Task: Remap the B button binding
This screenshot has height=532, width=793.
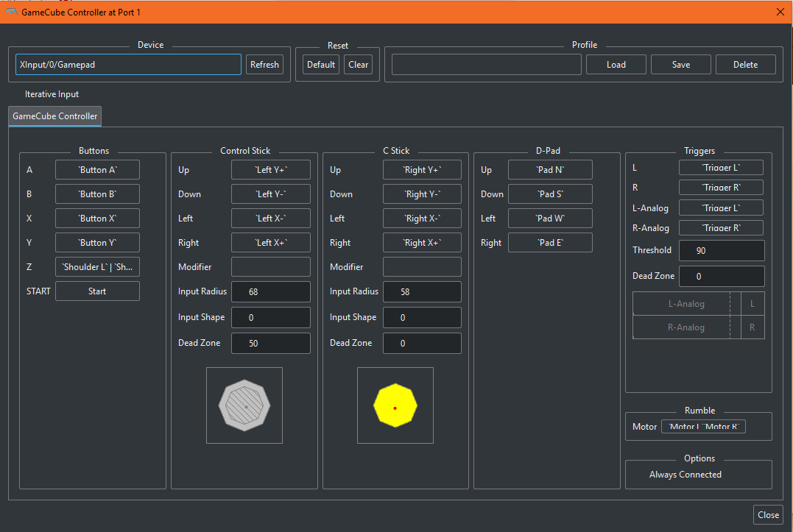Action: (98, 194)
